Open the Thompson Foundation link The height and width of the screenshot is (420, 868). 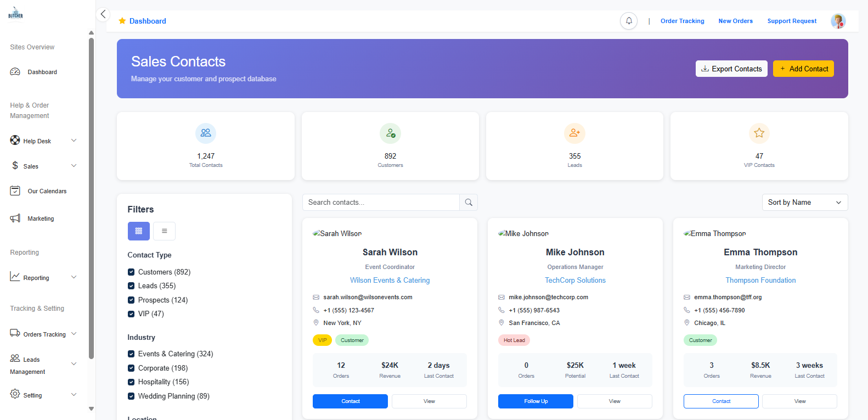pyautogui.click(x=760, y=280)
